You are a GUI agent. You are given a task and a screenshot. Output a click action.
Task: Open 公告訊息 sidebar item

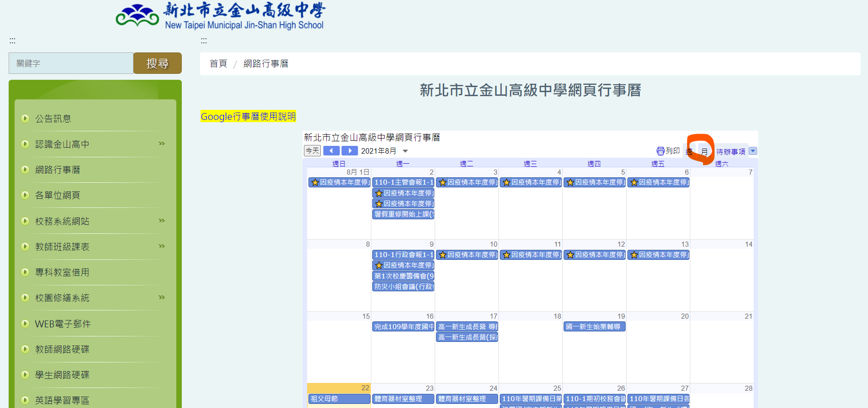click(53, 119)
